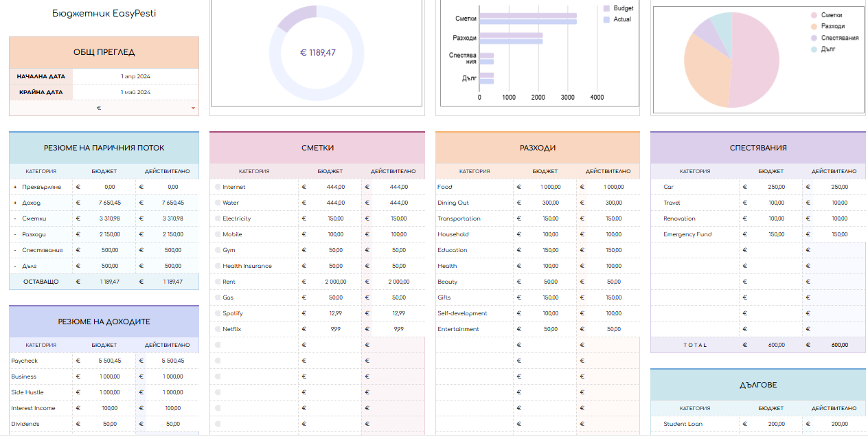Click the Actual legend swatch in bar chart

click(x=606, y=19)
